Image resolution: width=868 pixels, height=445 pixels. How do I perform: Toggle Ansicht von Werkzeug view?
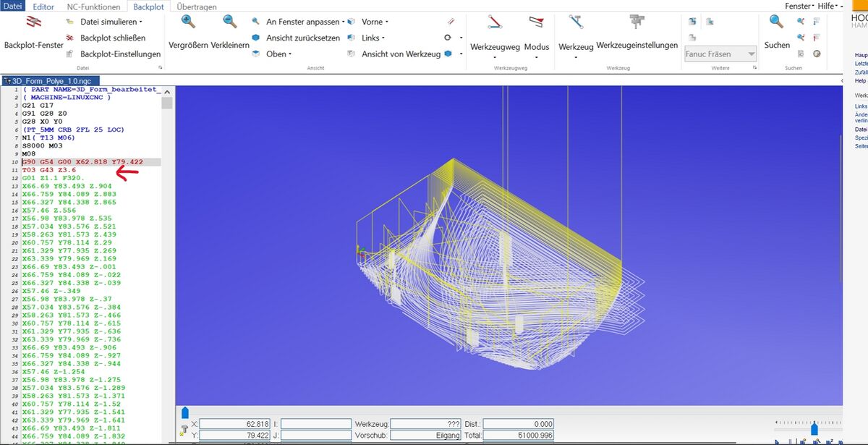tap(401, 54)
